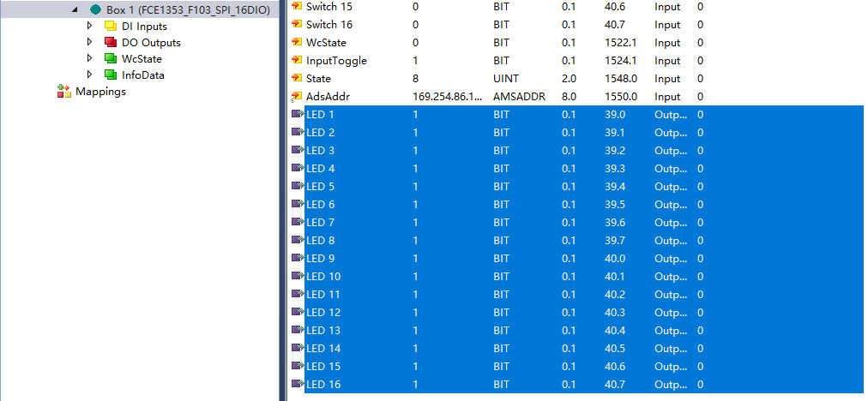Collapse the Box 1 tree node arrow
Viewport: 868px width, 401px height.
coord(75,9)
